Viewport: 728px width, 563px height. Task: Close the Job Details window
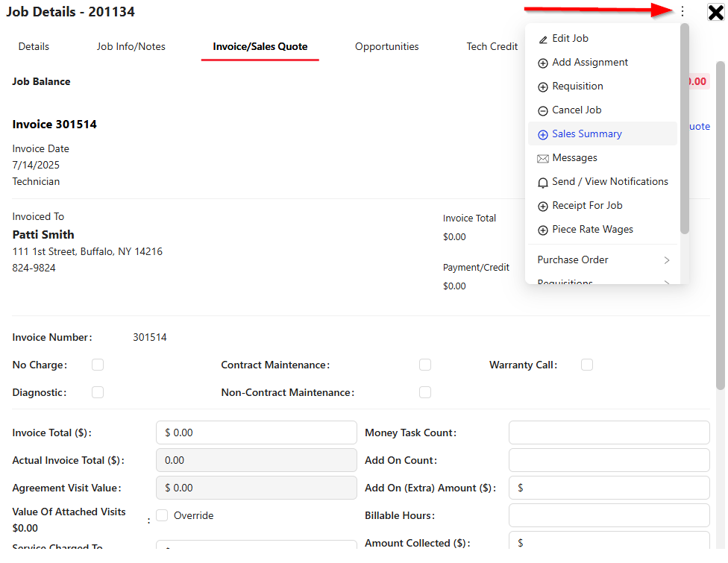(715, 12)
